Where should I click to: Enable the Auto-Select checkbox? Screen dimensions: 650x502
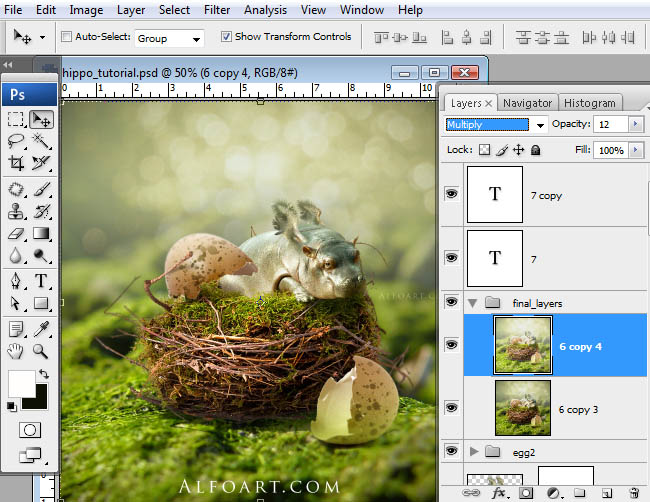click(66, 36)
